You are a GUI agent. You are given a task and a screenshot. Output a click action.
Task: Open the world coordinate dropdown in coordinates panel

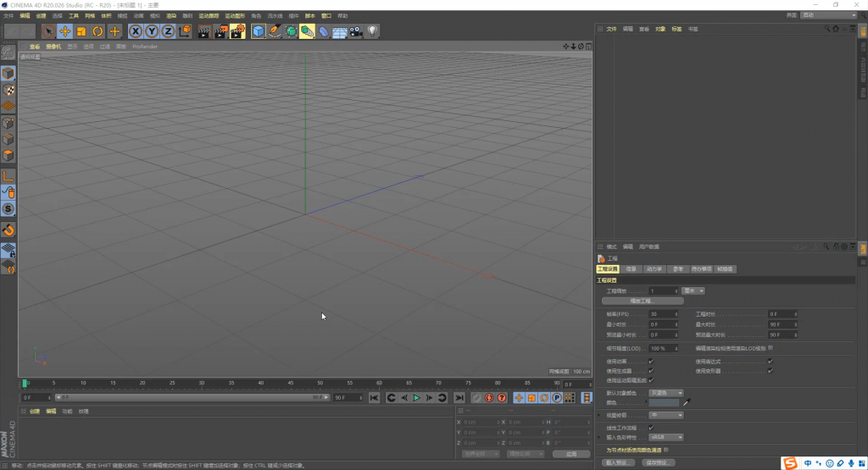tap(481, 454)
